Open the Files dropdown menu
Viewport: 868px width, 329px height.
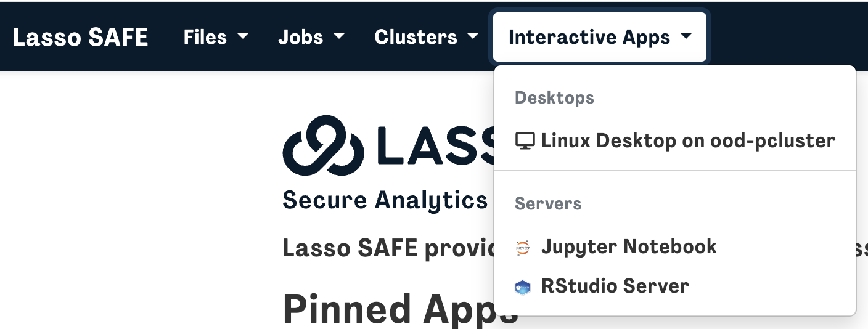coord(216,37)
